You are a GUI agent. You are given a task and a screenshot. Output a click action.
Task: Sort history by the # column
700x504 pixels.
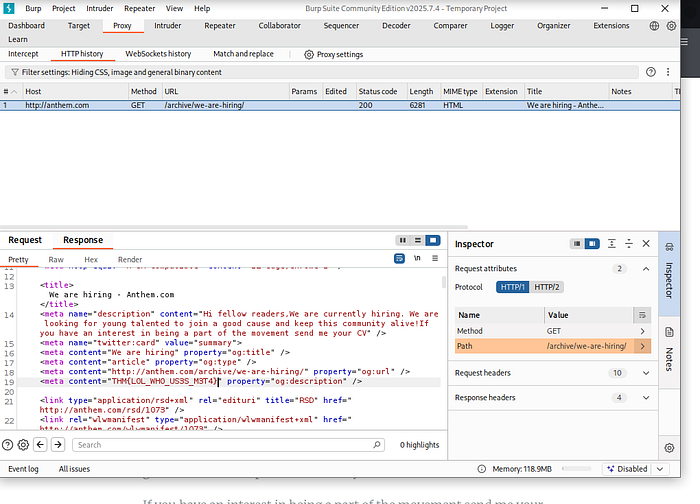10,92
